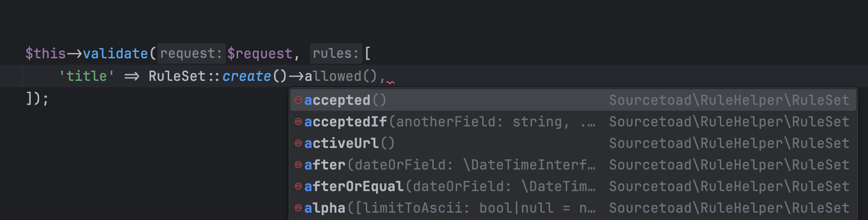The height and width of the screenshot is (220, 868).
Task: Click the red error squiggle after the comma
Action: (x=390, y=82)
